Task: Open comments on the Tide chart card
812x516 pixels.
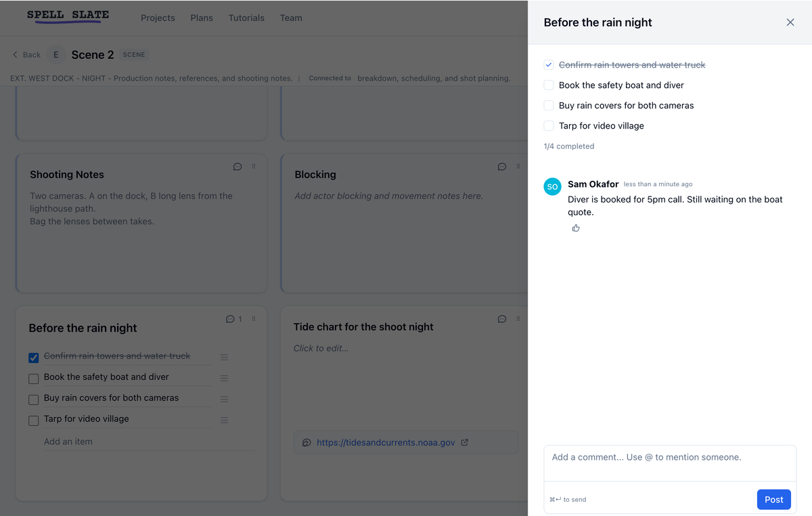Action: [502, 319]
